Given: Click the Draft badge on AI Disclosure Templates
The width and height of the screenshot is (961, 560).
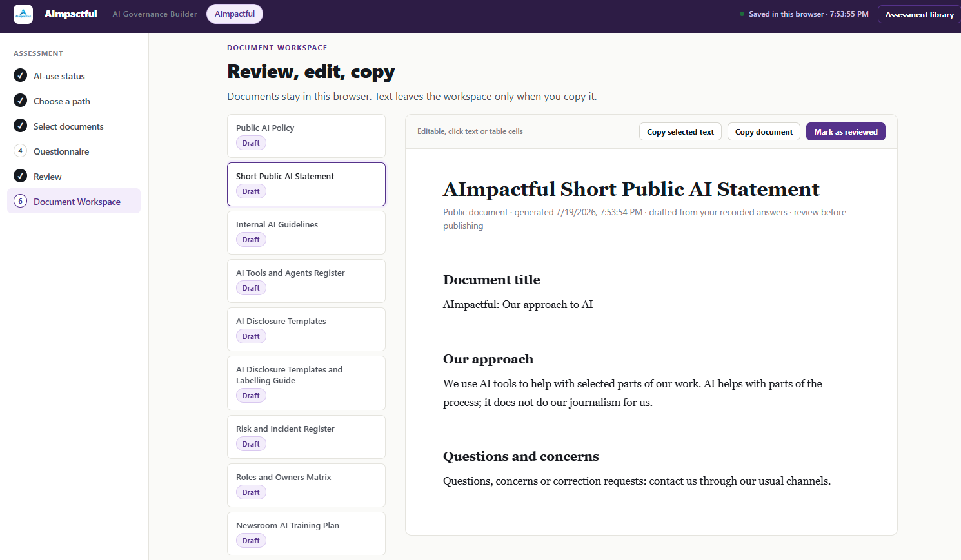Looking at the screenshot, I should (251, 336).
